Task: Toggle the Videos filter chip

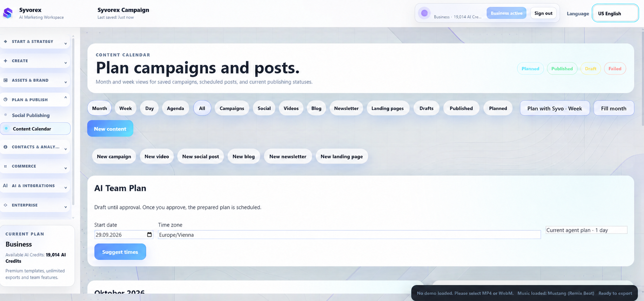Action: 291,108
